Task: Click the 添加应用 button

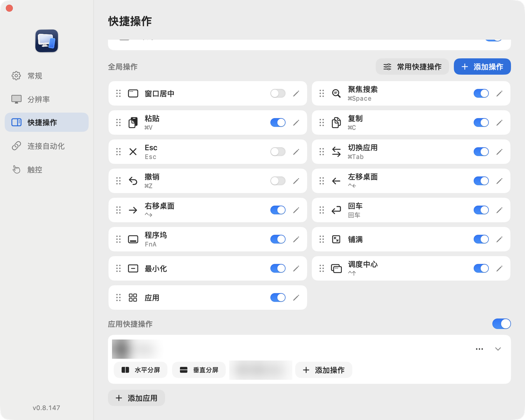Action: 136,398
